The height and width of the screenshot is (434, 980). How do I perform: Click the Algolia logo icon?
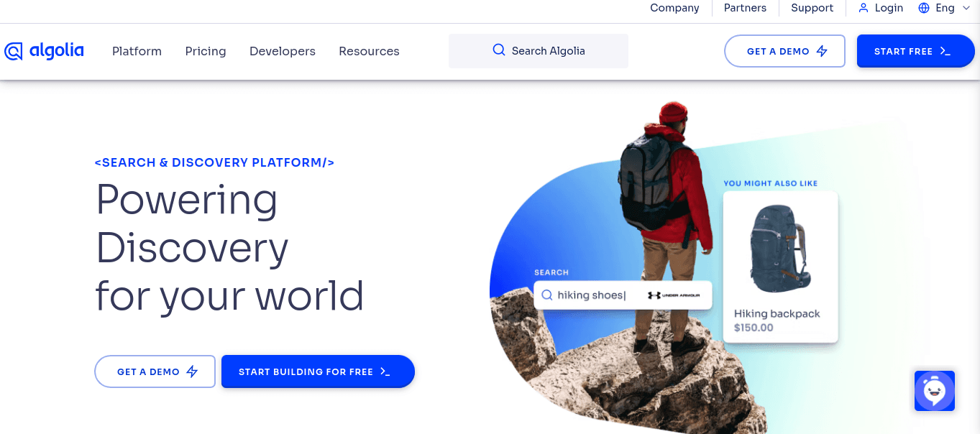pyautogui.click(x=14, y=51)
